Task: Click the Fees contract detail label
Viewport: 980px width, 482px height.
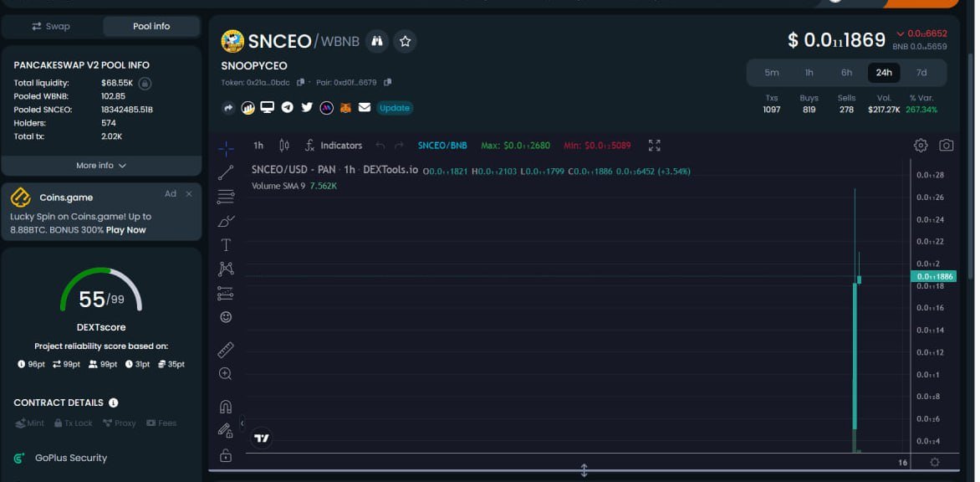Action: 161,423
